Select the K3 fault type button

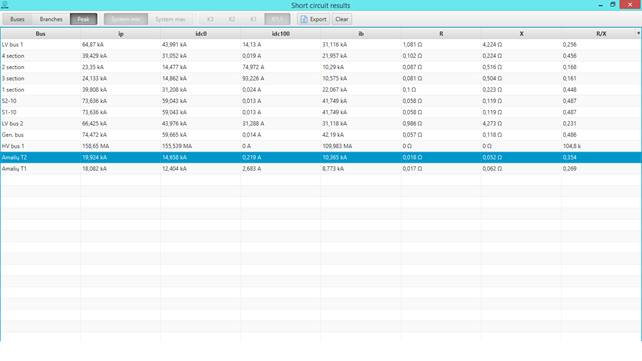(210, 19)
